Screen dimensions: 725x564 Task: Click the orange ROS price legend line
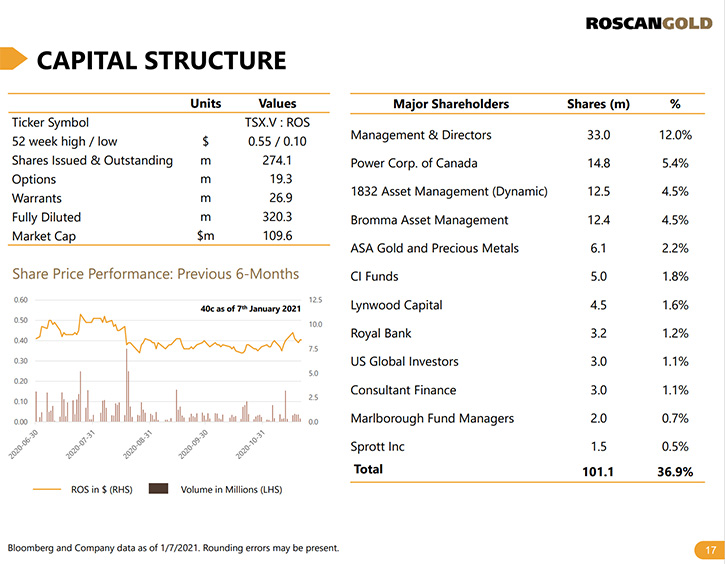point(47,489)
